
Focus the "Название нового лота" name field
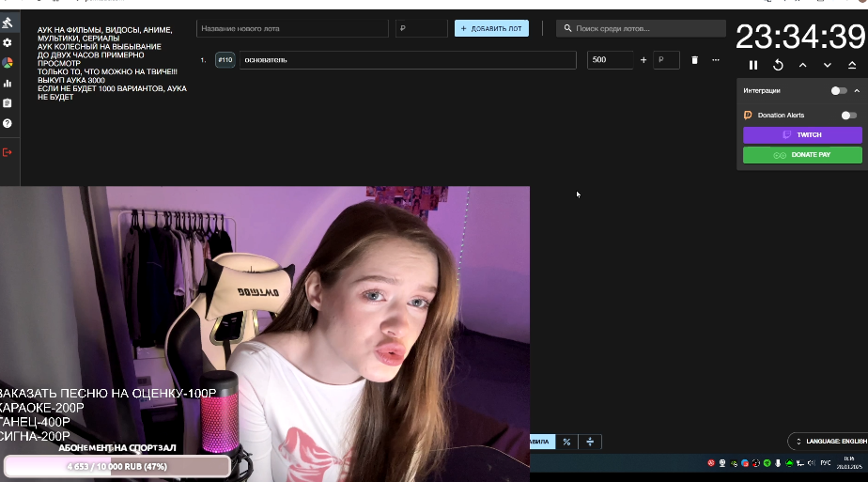point(292,28)
